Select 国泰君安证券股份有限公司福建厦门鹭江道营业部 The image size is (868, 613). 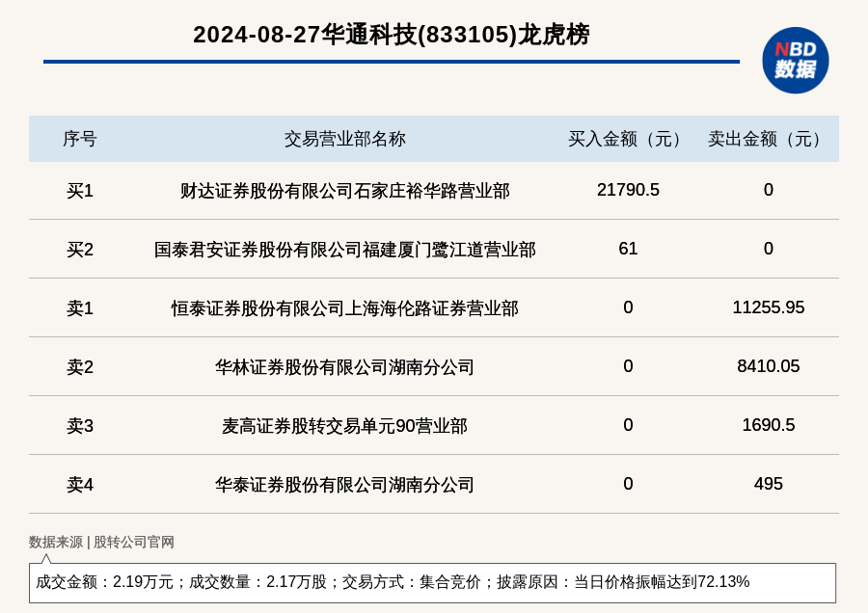pos(345,250)
